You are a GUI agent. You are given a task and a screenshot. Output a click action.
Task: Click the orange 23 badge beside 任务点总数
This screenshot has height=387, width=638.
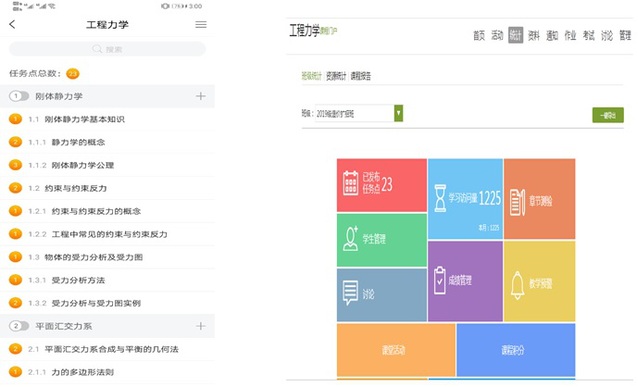click(x=73, y=74)
